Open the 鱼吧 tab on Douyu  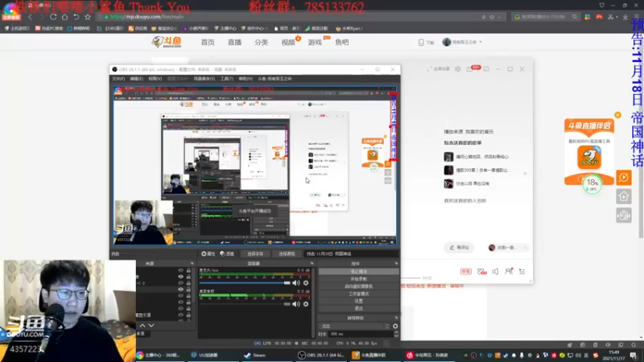(341, 43)
